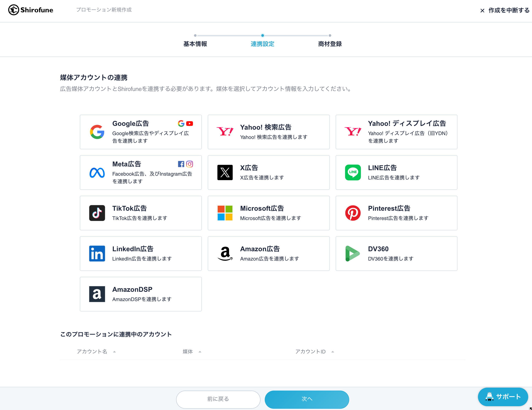The image size is (532, 410).
Task: Click the X icon beside 作成を中断する
Action: (x=482, y=11)
